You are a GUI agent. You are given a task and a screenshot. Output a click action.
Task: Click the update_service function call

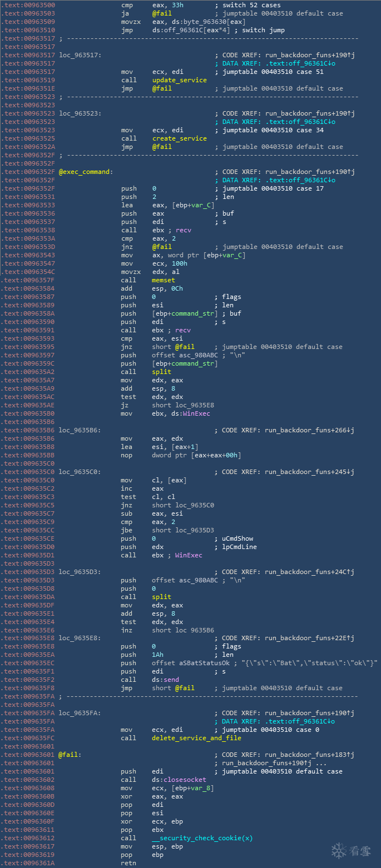[x=179, y=80]
